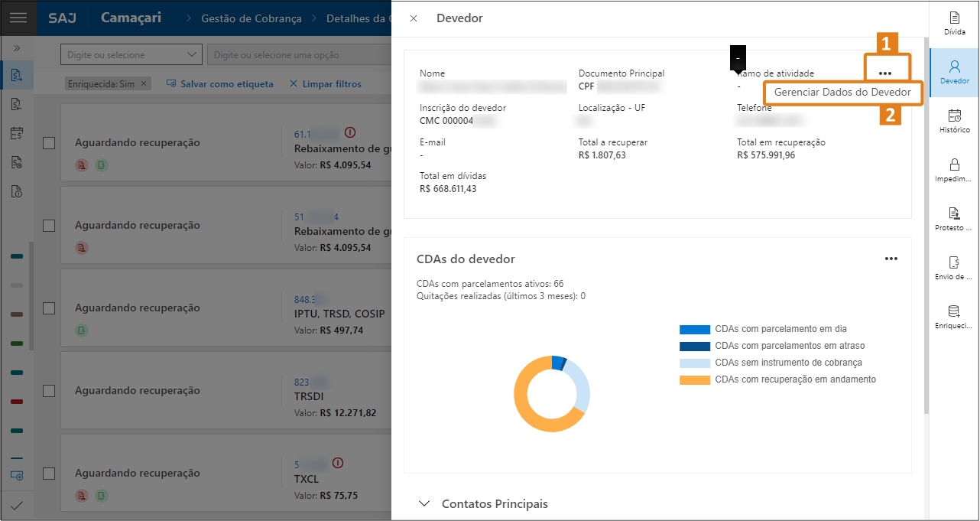
Task: Click Salvar como etiqueta
Action: [x=220, y=84]
